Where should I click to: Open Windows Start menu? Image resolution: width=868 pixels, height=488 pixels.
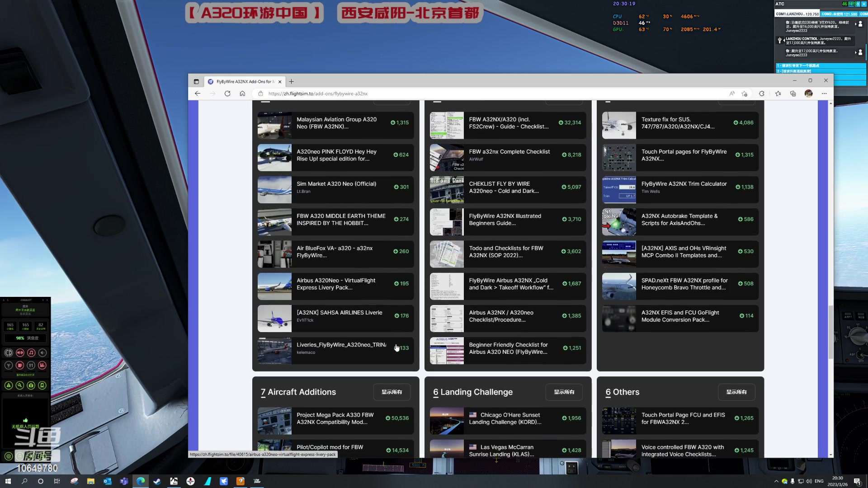click(8, 481)
